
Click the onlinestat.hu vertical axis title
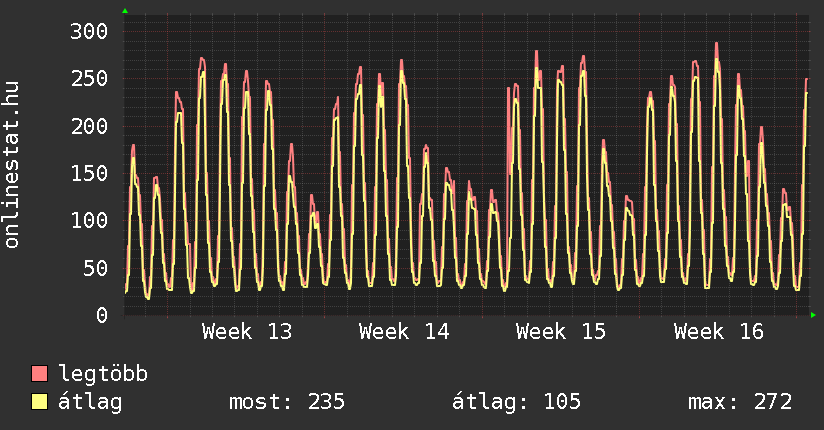point(13,165)
